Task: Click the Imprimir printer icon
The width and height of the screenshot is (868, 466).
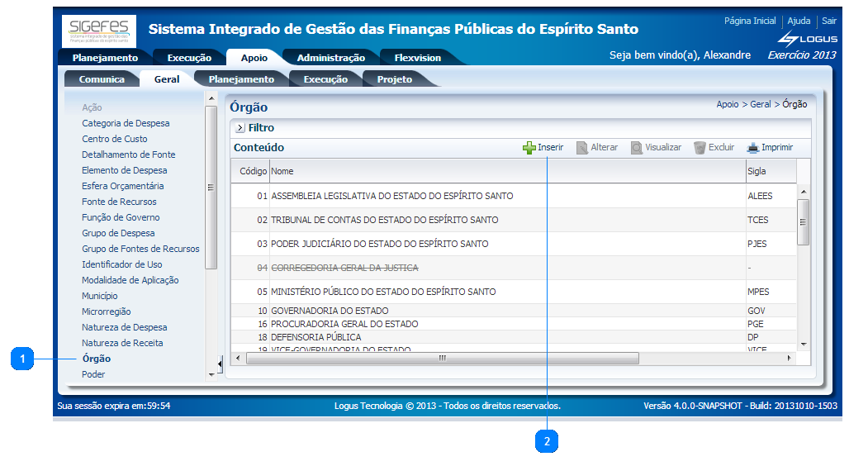Action: pos(752,148)
